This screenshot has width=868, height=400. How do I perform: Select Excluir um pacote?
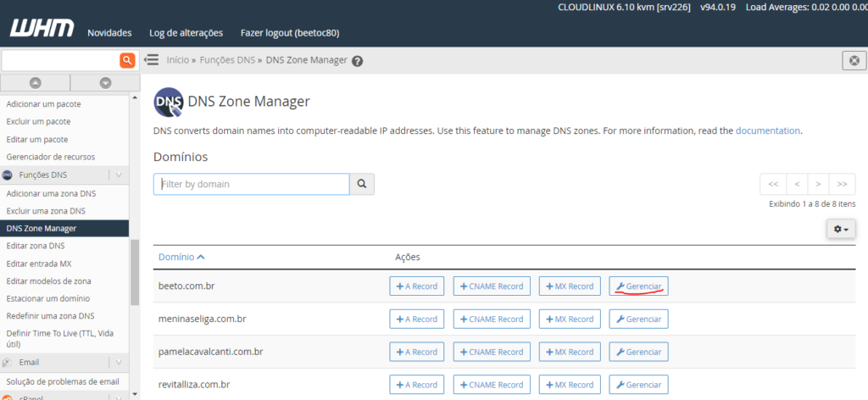coord(38,121)
